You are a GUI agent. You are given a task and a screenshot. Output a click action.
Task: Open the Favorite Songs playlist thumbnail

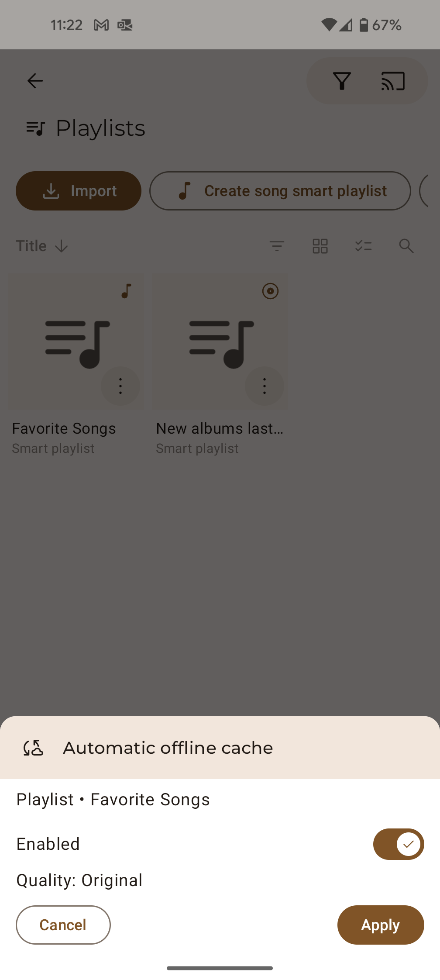pos(76,342)
